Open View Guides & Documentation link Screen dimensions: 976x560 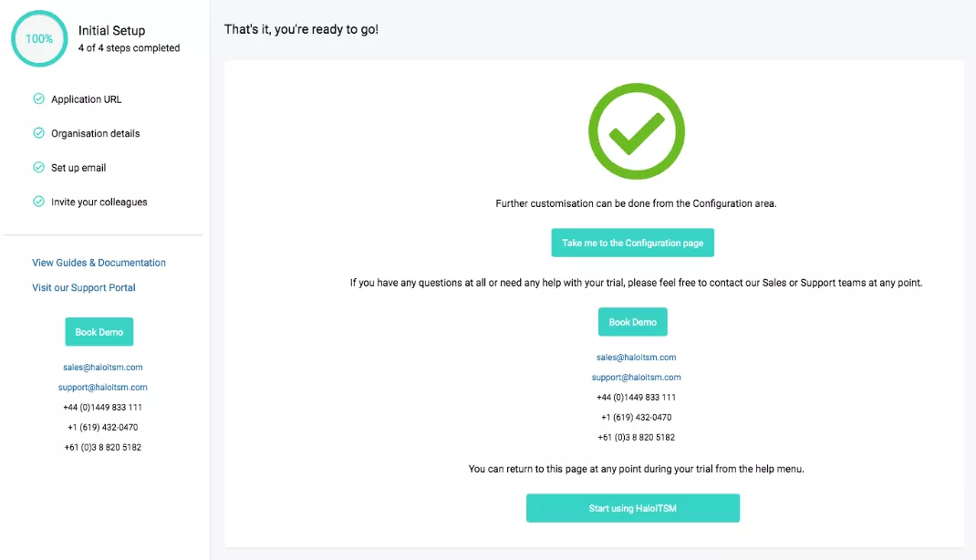pos(99,263)
